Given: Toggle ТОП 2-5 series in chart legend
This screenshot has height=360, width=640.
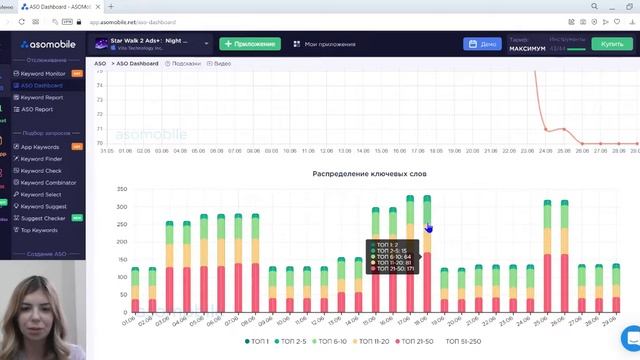Looking at the screenshot, I should (x=290, y=341).
